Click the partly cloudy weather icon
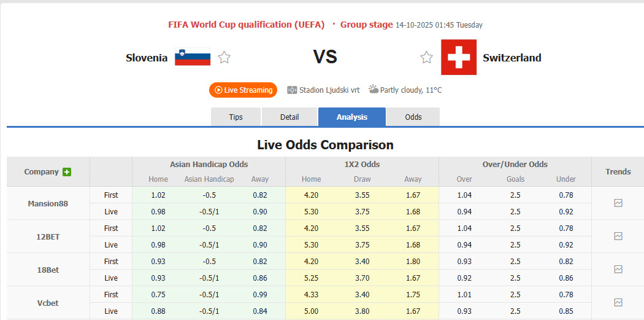 (x=374, y=90)
